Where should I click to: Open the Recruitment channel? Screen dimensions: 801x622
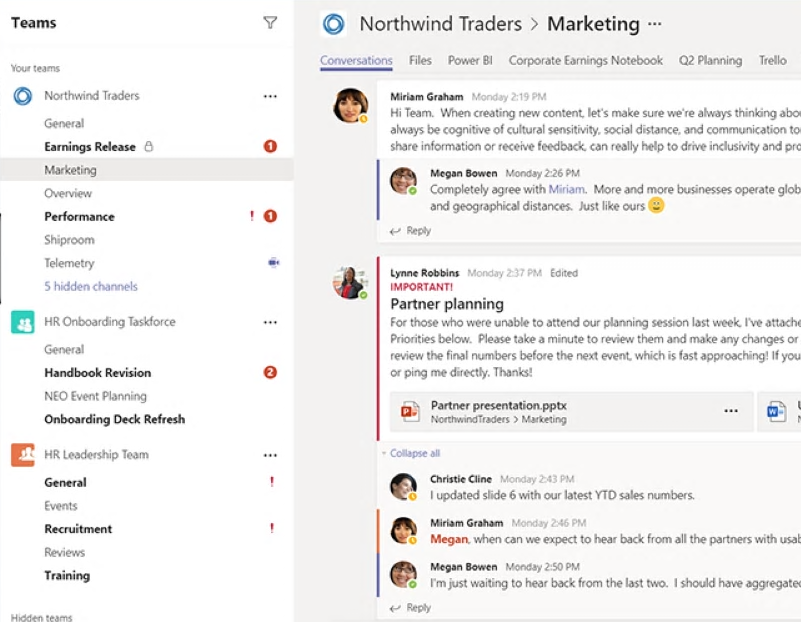pos(78,529)
